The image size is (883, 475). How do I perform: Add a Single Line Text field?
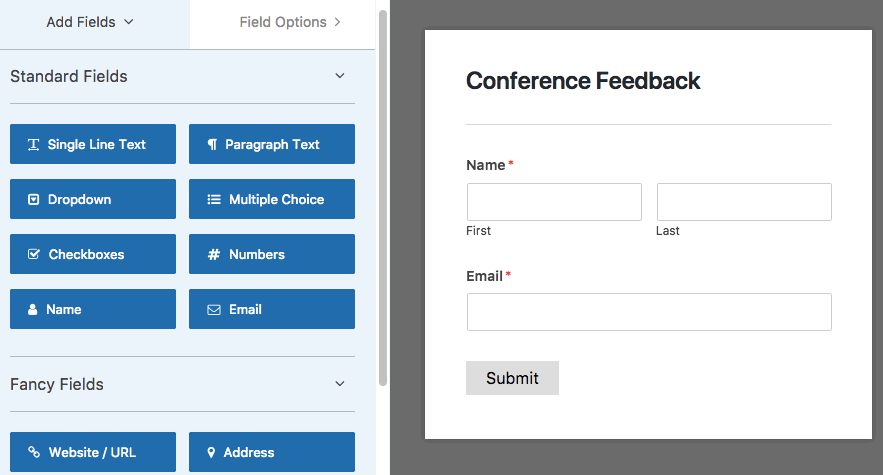click(x=93, y=144)
